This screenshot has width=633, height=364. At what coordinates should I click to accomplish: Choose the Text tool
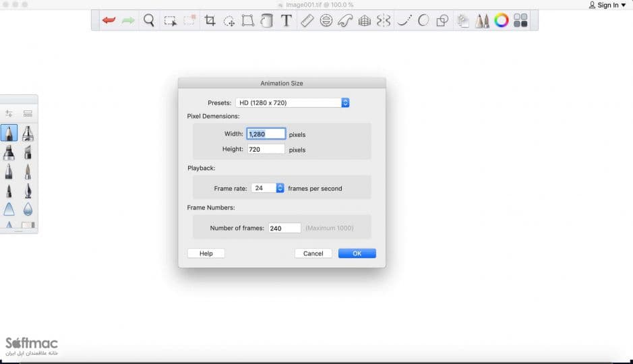[287, 20]
